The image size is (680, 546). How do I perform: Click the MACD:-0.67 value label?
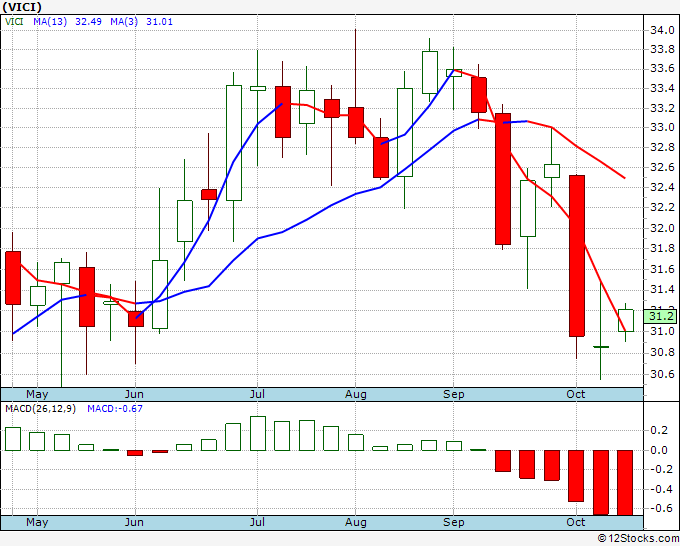[x=115, y=409]
